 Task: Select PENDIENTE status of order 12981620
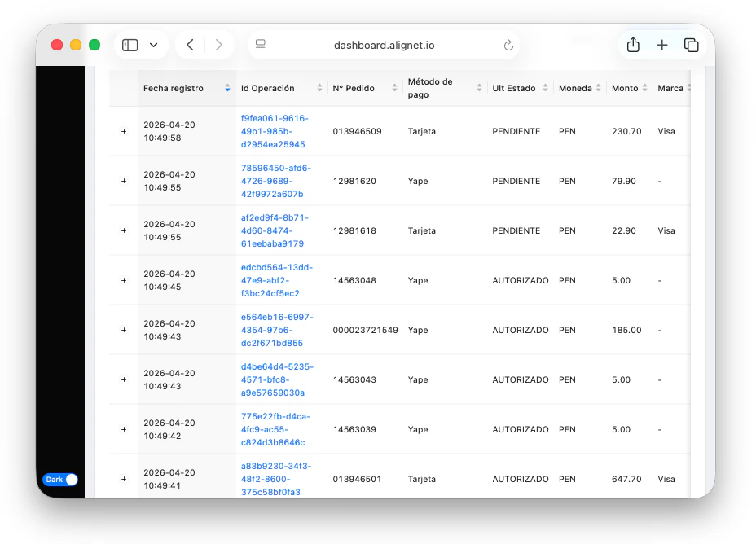pos(516,181)
